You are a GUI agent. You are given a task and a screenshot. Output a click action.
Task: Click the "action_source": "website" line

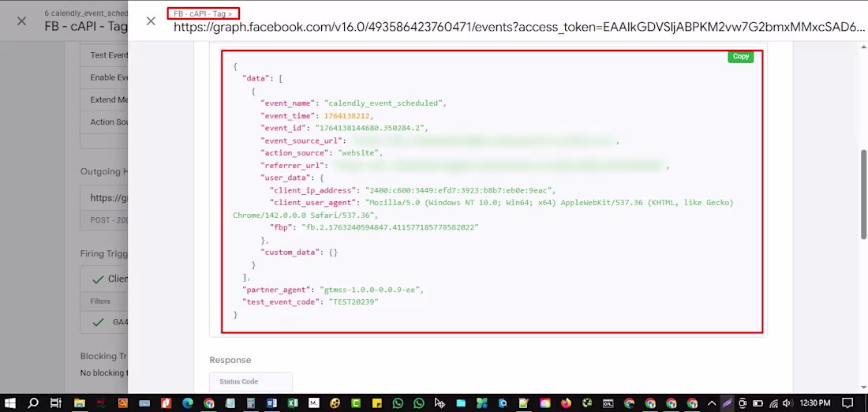point(321,153)
